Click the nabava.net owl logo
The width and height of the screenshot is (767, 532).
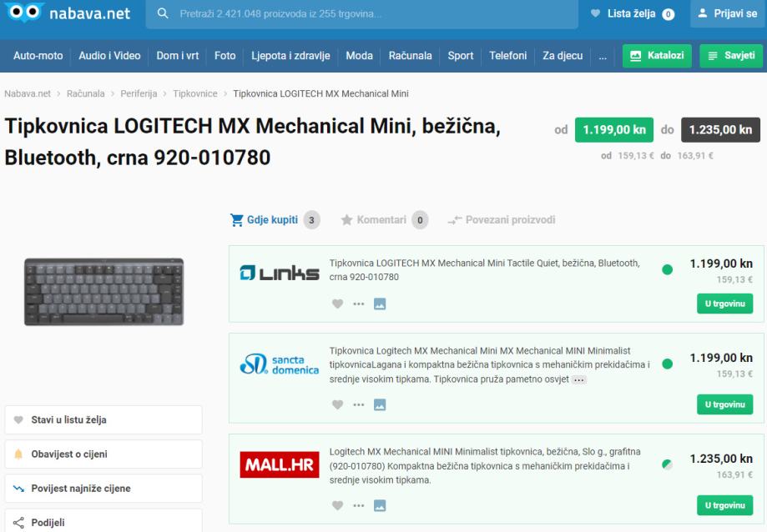pyautogui.click(x=24, y=13)
